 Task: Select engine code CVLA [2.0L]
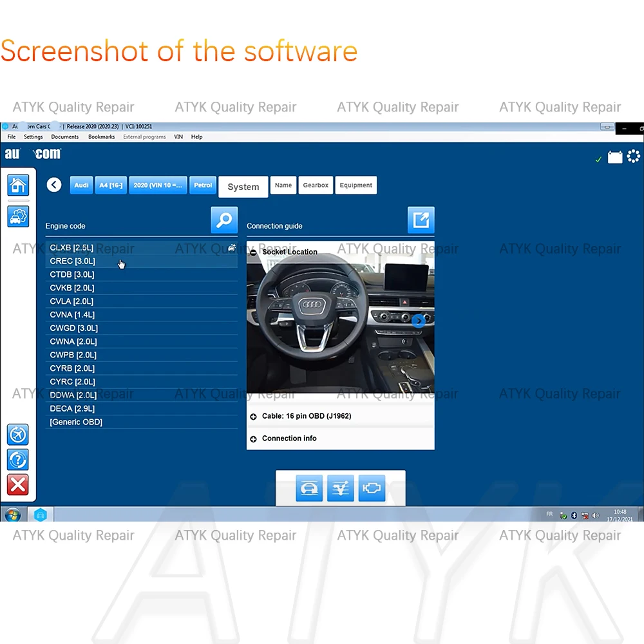(141, 301)
